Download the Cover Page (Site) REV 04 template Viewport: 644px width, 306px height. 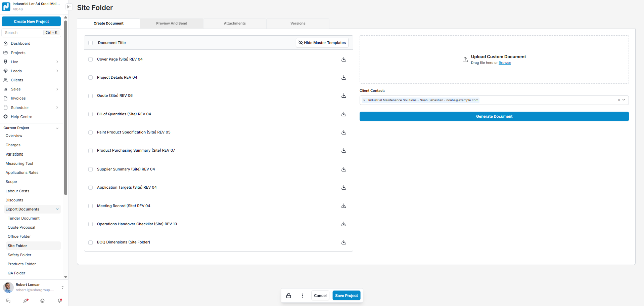tap(343, 60)
